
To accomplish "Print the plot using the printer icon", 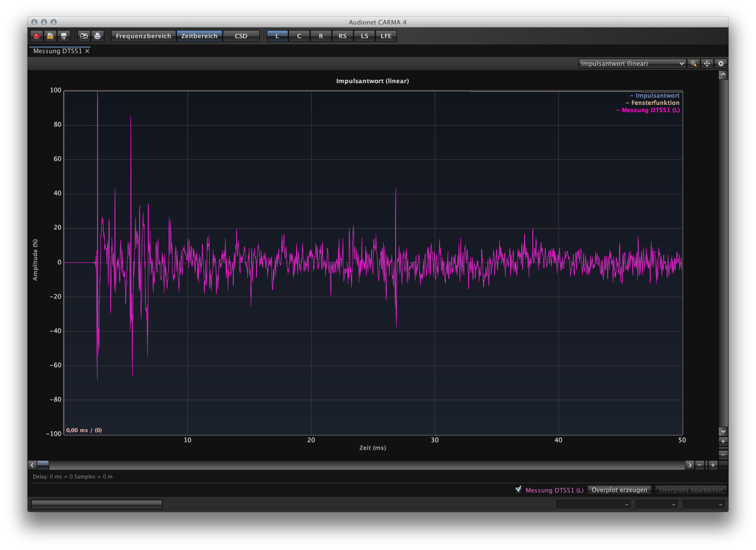I will [98, 36].
